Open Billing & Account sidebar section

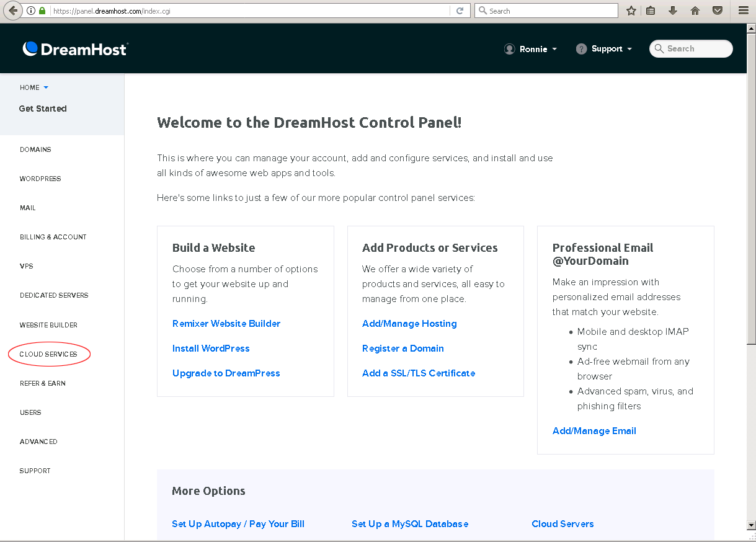pyautogui.click(x=53, y=237)
